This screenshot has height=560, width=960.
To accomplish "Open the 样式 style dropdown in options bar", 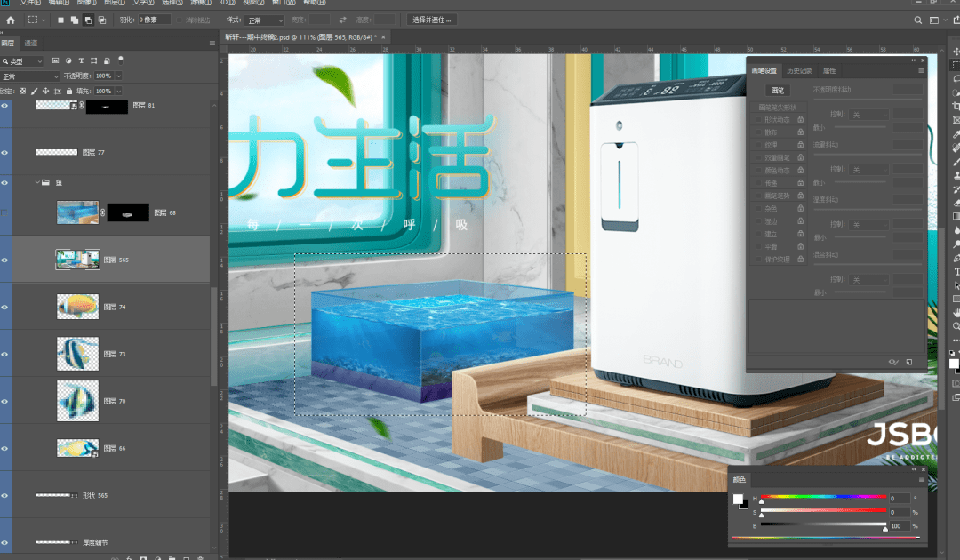I will tap(265, 20).
